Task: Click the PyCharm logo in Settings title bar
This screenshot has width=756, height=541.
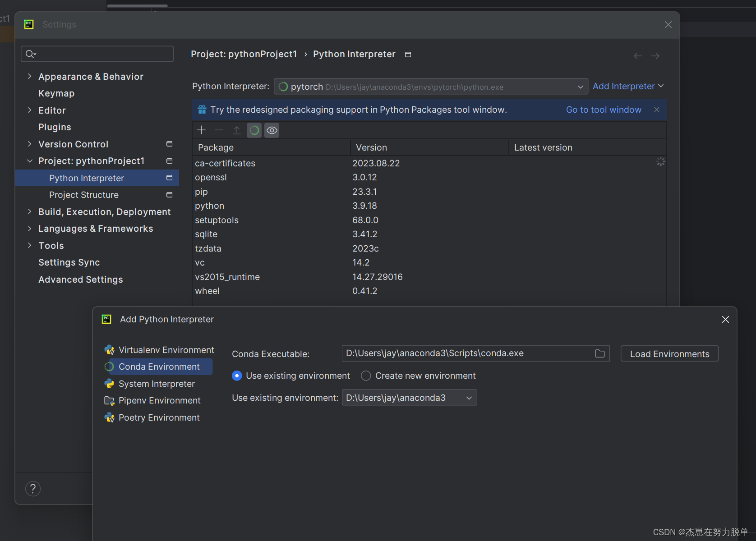Action: [29, 24]
